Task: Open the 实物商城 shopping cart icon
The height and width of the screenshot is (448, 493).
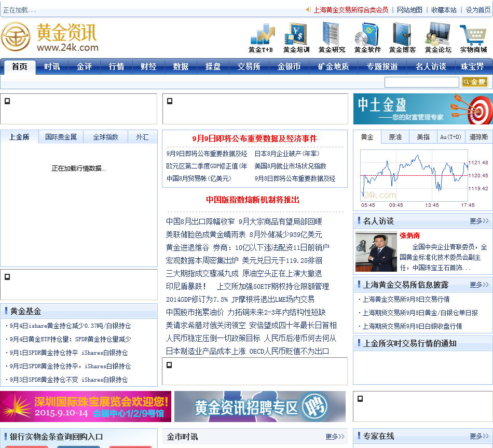Action: coord(473,35)
